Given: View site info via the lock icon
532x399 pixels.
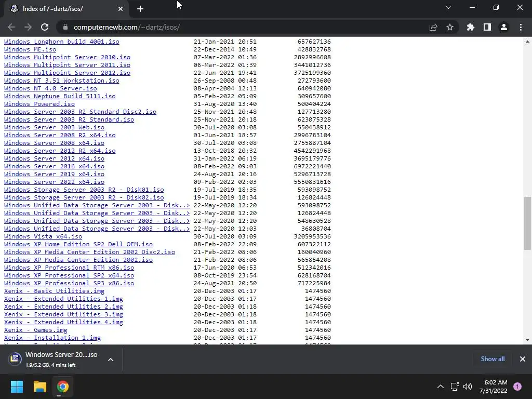Looking at the screenshot, I should click(65, 27).
